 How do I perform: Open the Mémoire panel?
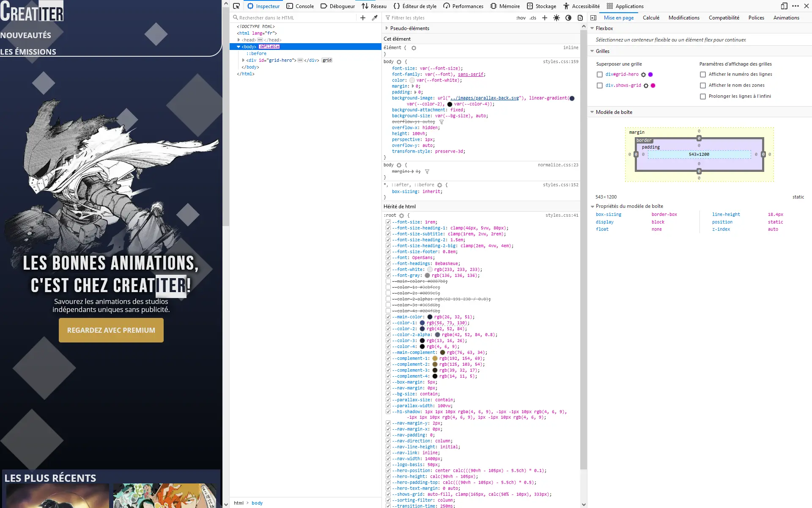[x=505, y=6]
